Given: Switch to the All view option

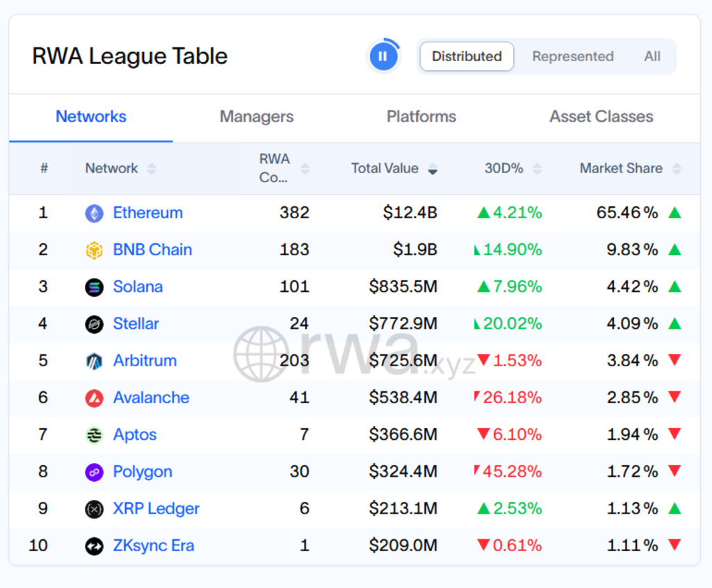Looking at the screenshot, I should [x=652, y=56].
